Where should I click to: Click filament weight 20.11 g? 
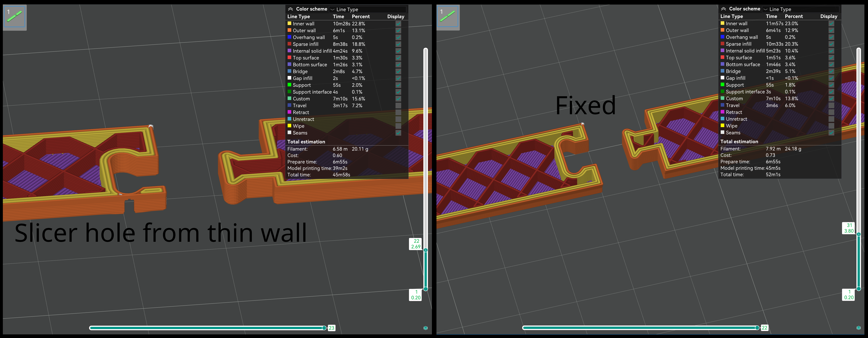tap(360, 149)
